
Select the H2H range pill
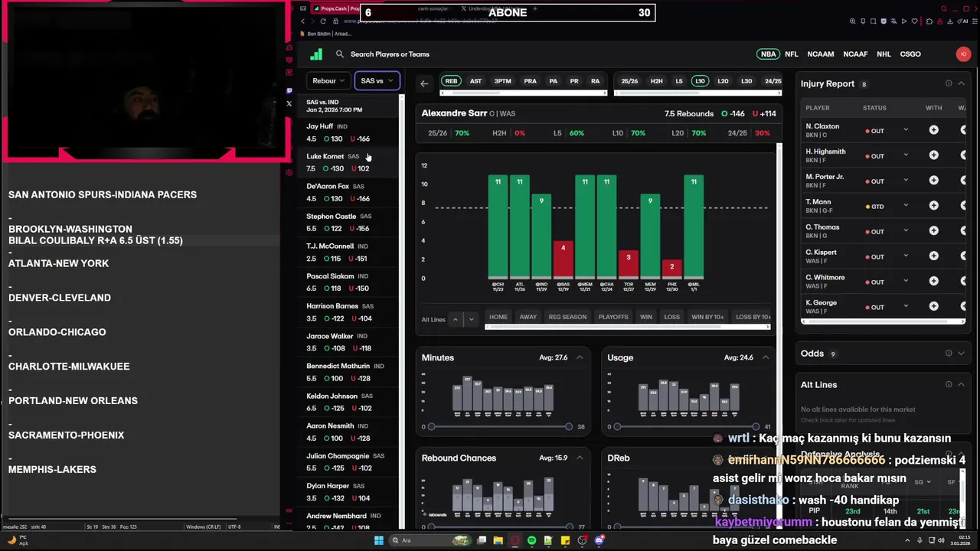(x=656, y=81)
